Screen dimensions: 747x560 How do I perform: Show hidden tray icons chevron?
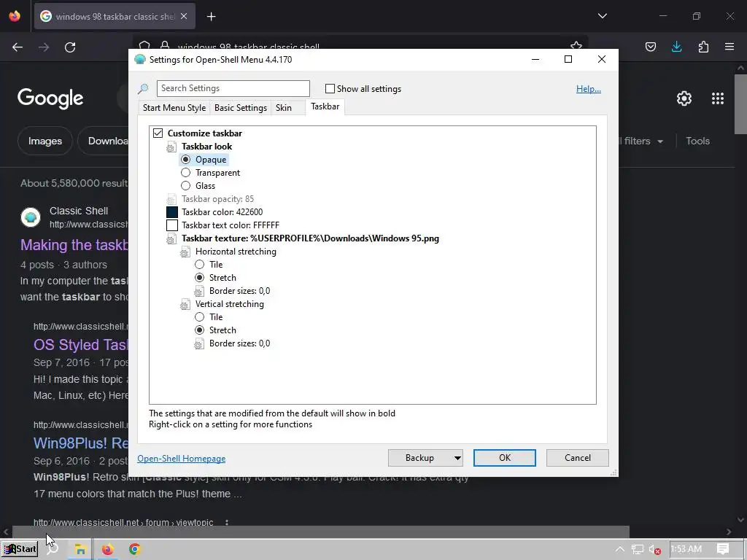point(620,549)
